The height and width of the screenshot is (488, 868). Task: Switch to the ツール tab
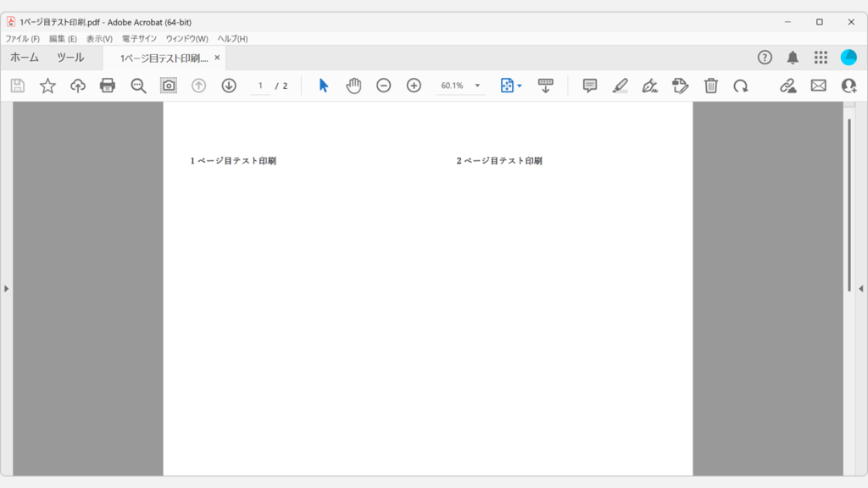(x=70, y=58)
